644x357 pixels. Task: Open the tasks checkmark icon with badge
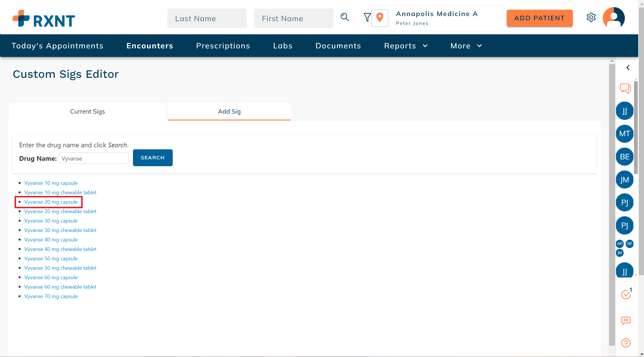[627, 294]
